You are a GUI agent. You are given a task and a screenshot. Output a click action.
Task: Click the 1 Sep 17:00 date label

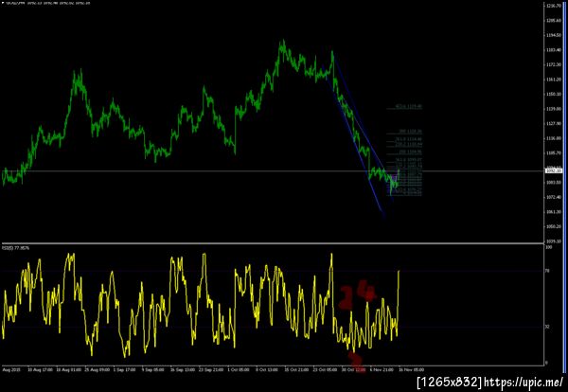(x=124, y=370)
